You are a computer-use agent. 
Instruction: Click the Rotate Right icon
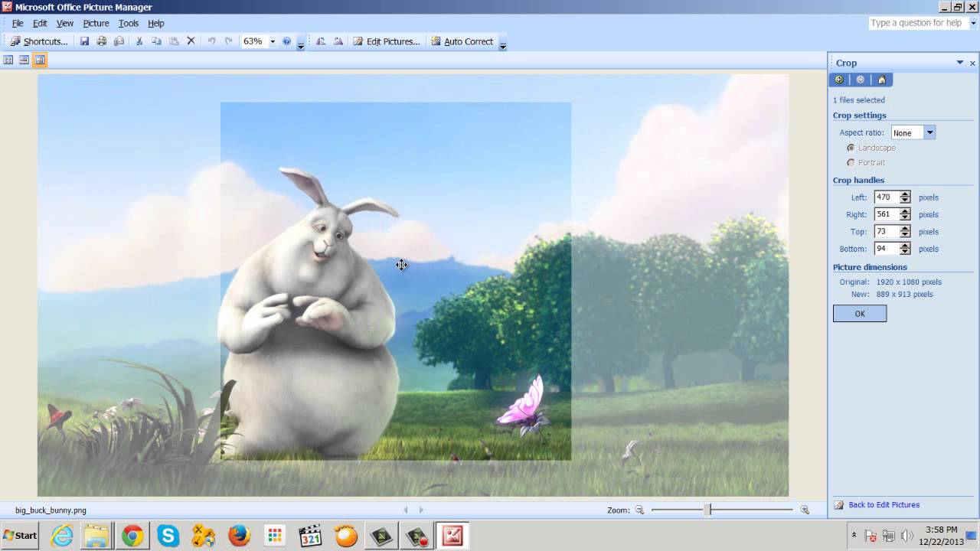click(338, 41)
